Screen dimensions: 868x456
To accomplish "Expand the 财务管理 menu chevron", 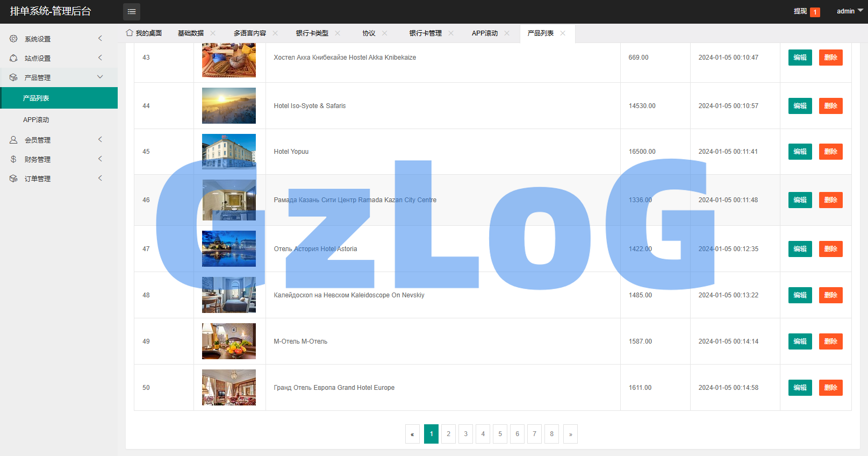I will [100, 159].
